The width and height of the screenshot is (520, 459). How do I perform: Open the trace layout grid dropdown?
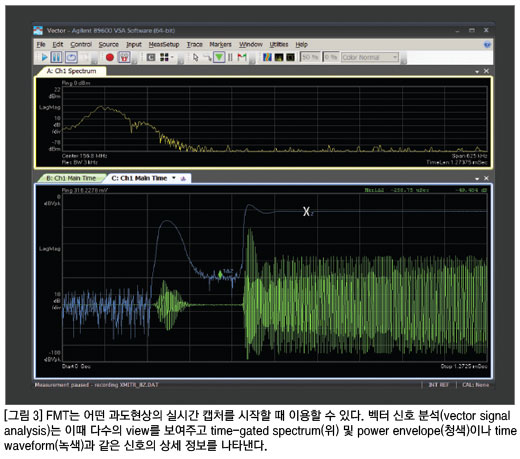pyautogui.click(x=167, y=57)
